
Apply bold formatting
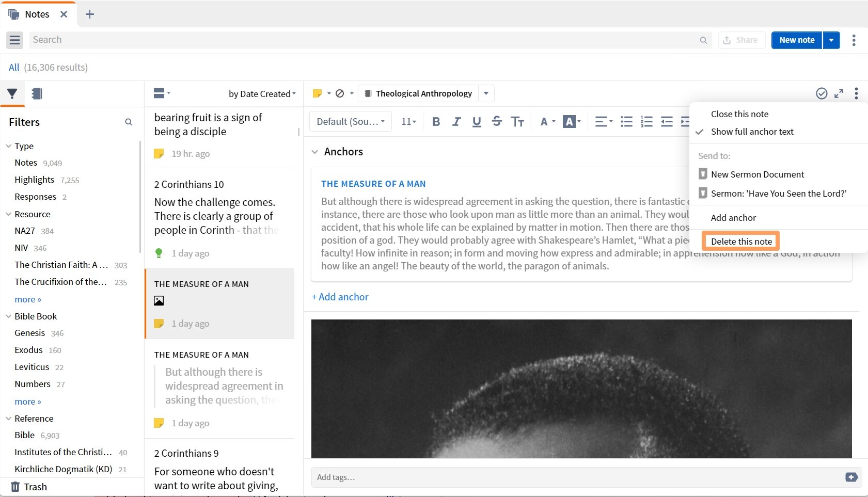[x=436, y=122]
